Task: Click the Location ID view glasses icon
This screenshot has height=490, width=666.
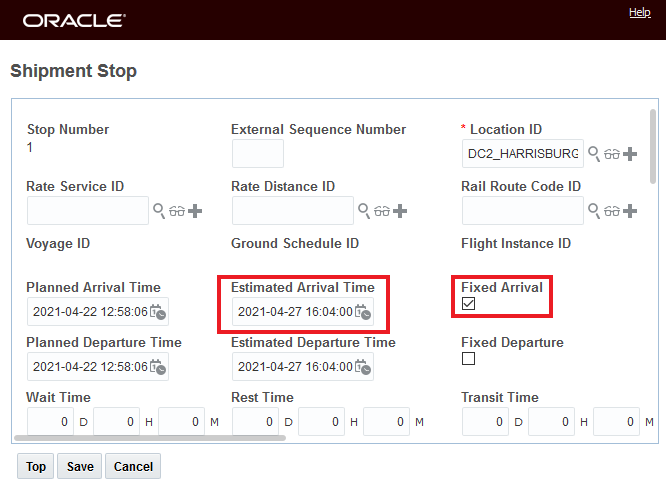Action: click(612, 155)
